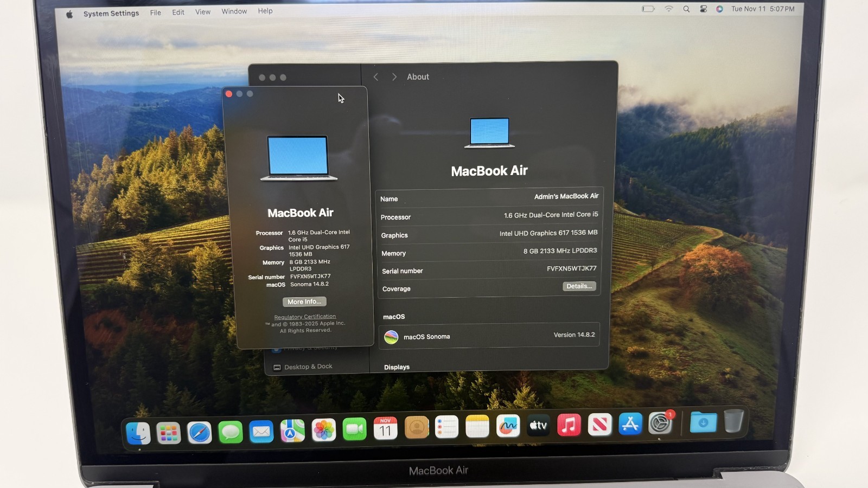The height and width of the screenshot is (488, 868).
Task: Select "1.6 GHz Dual-Core Intel Core i5" in System Settings
Action: click(551, 215)
